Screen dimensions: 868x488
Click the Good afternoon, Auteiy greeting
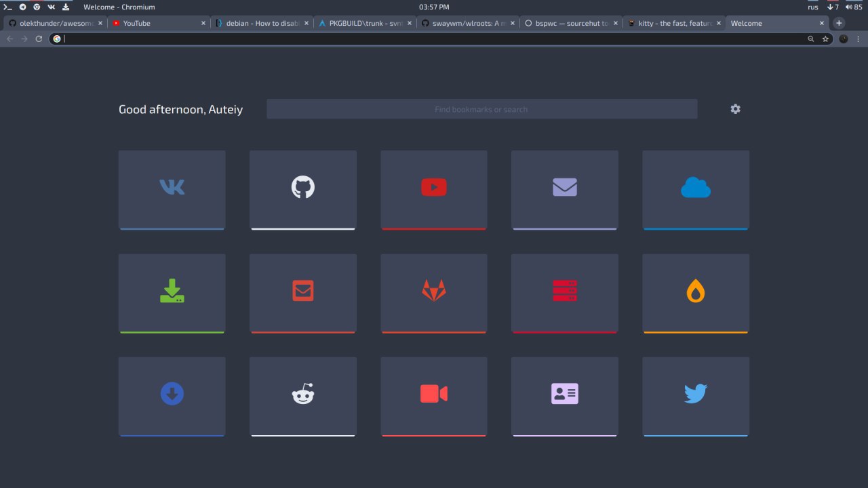[x=180, y=109]
